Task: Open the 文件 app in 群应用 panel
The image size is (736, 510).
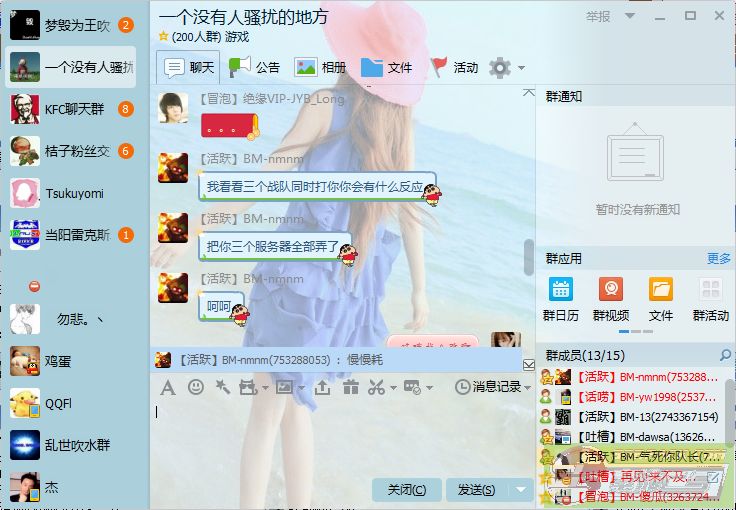Action: (x=660, y=299)
